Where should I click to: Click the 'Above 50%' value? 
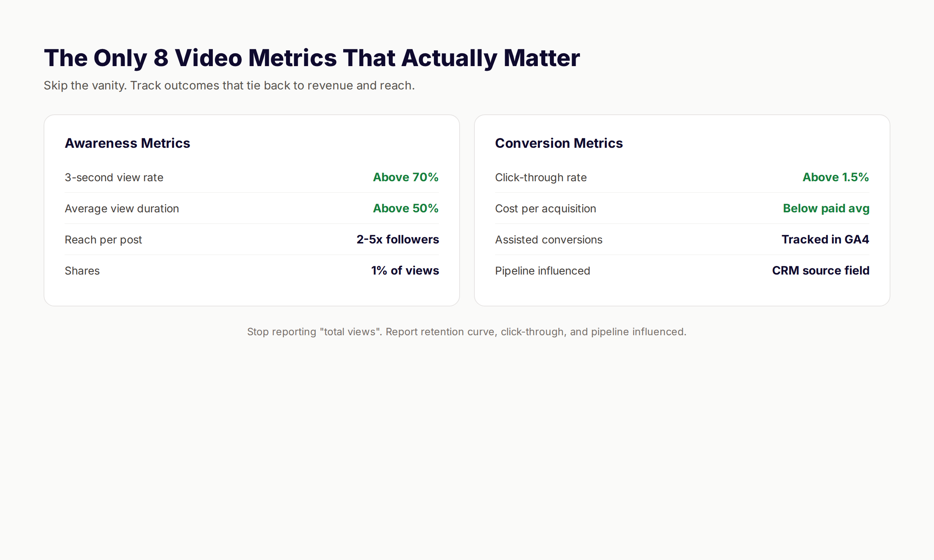[406, 208]
